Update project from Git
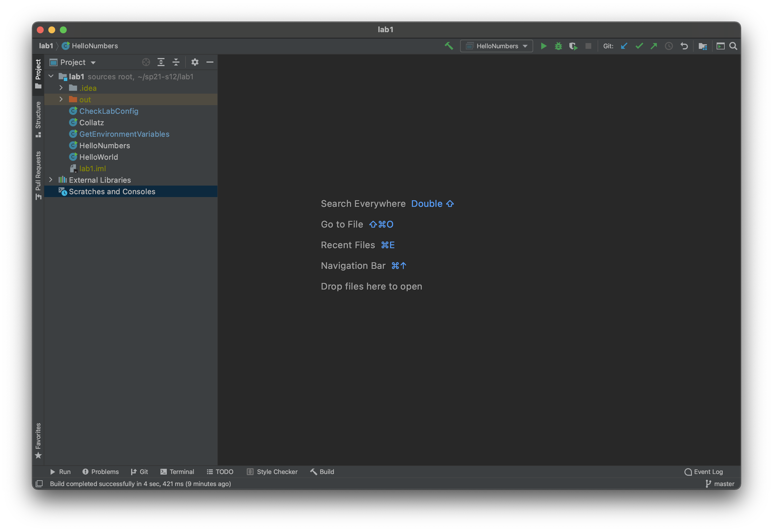 coord(624,46)
